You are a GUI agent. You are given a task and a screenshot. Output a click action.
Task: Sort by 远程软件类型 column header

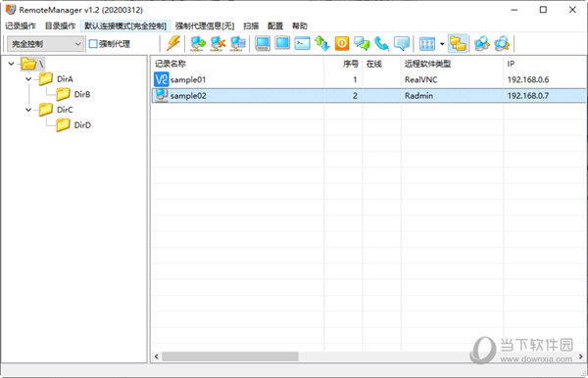coord(452,64)
